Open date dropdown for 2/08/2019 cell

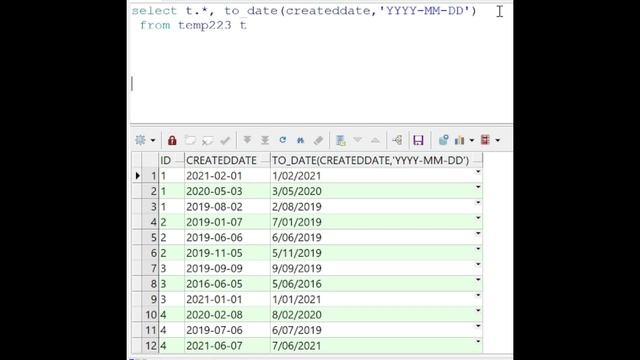point(478,203)
